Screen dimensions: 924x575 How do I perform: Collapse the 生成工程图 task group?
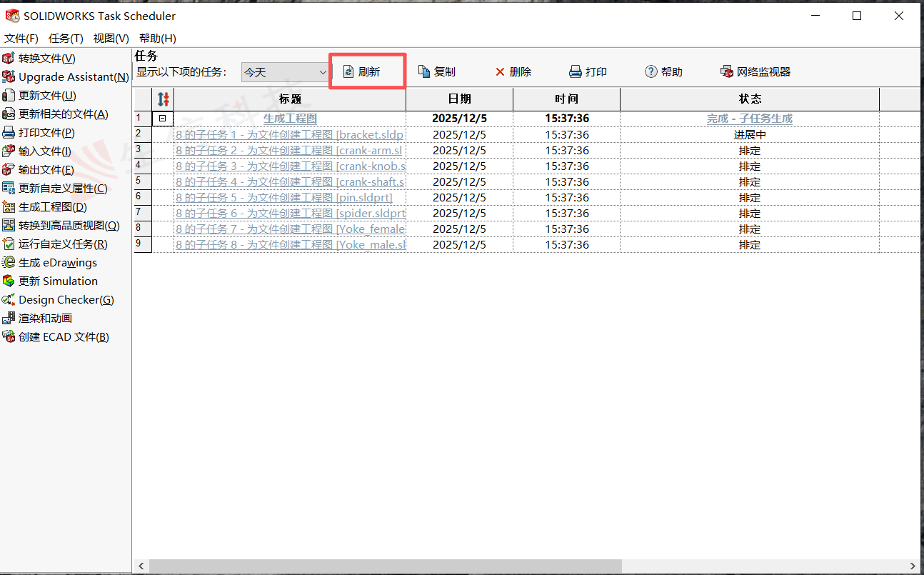tap(163, 119)
